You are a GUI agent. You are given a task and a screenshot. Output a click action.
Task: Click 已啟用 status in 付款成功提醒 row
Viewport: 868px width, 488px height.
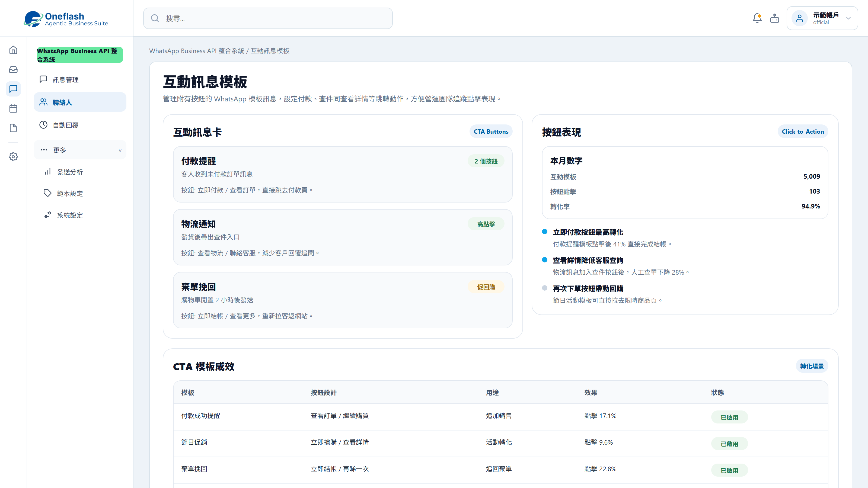tap(729, 417)
